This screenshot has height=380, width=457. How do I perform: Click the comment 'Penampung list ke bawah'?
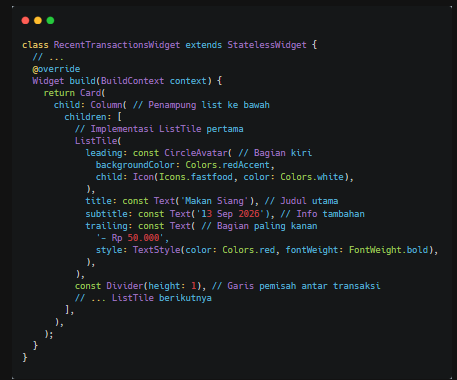(x=209, y=105)
